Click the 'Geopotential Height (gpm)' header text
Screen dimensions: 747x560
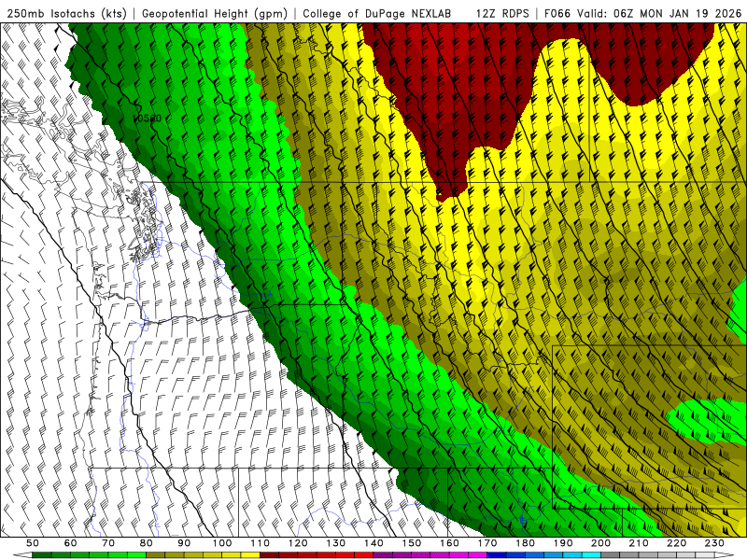coord(215,14)
